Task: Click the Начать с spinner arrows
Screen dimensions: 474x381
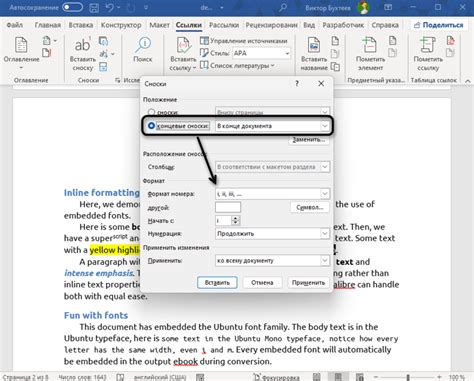Action: (x=235, y=220)
